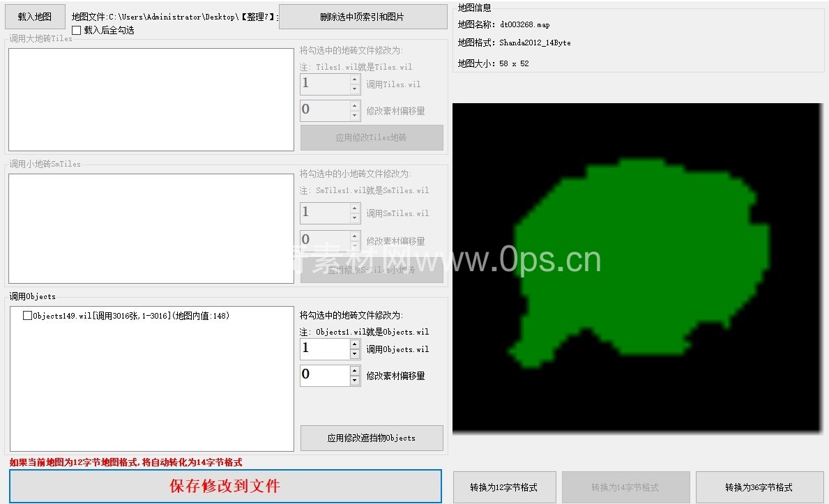Select the Objects149.wil entry text

(x=131, y=316)
